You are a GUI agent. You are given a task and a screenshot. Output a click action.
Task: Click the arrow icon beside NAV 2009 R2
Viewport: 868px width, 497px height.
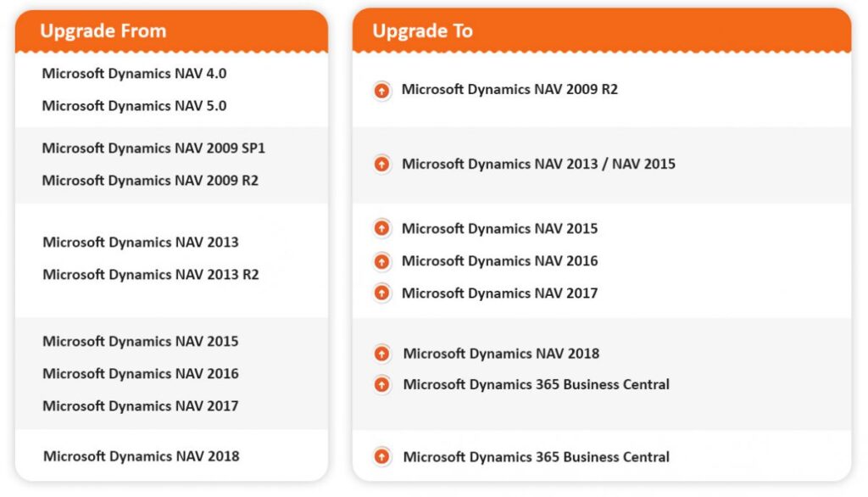[x=381, y=90]
